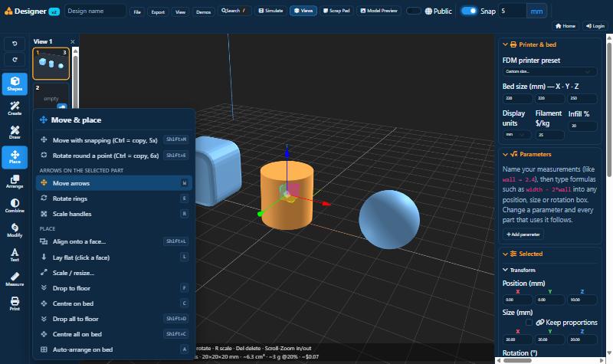Viewport: 613px width, 364px height.
Task: Choose Rotate round a point
Action: pos(113,156)
